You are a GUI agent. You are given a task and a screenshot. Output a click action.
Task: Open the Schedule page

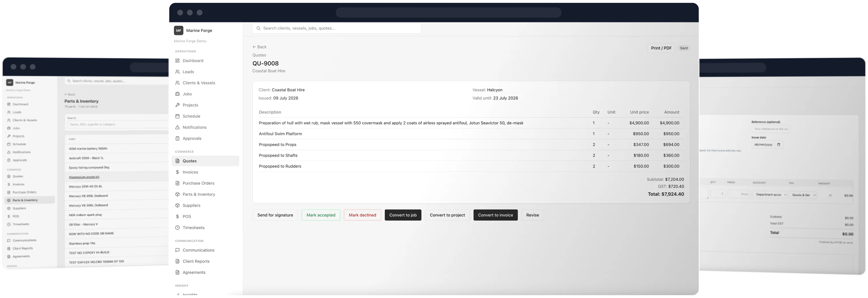tap(205, 116)
